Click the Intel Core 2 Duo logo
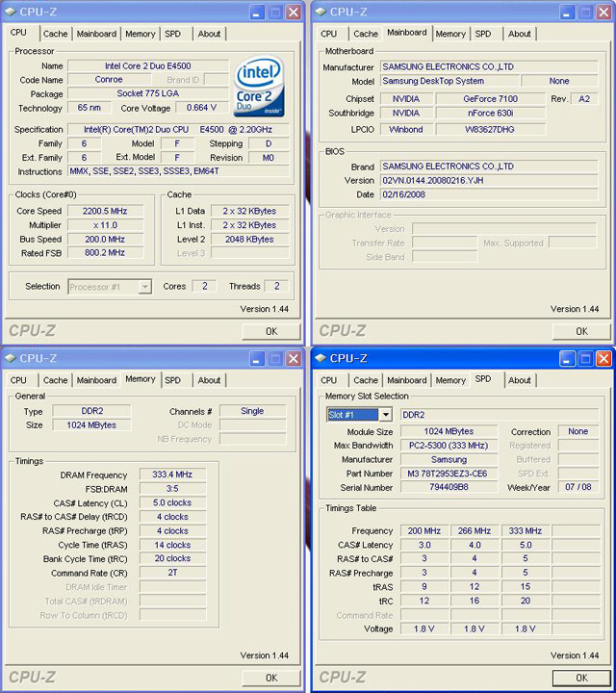Viewport: 616px width, 693px height. click(x=259, y=87)
